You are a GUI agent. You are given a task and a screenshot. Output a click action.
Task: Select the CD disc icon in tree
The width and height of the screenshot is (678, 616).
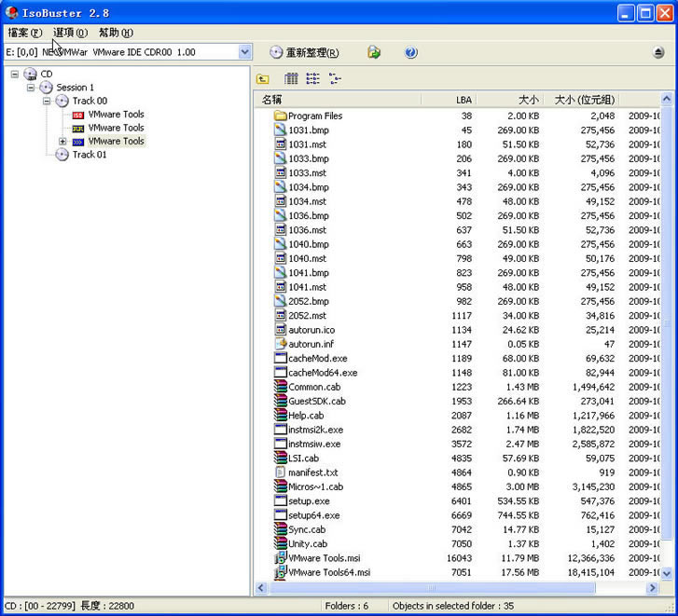coord(30,74)
